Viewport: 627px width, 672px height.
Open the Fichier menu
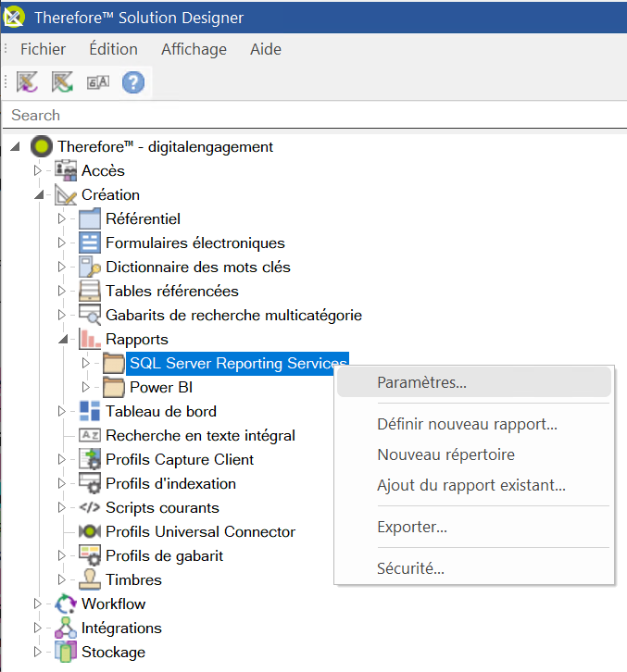tap(43, 49)
